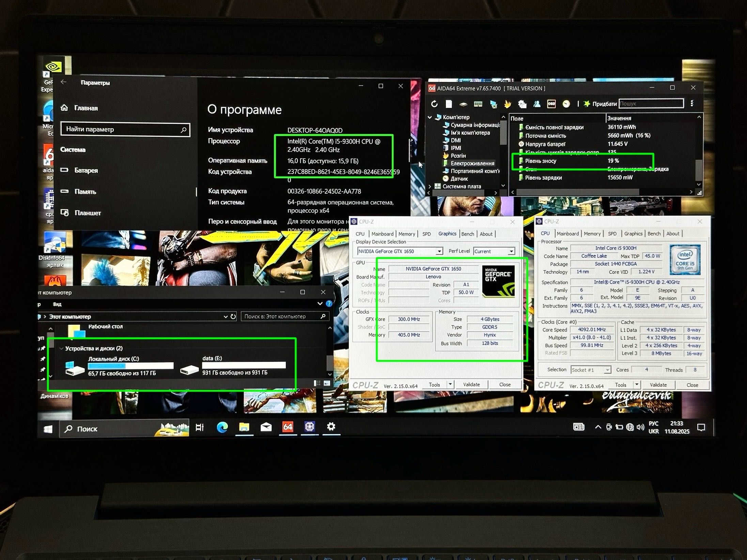Click the AIDA64 Refresh toolbar icon

pos(434,104)
